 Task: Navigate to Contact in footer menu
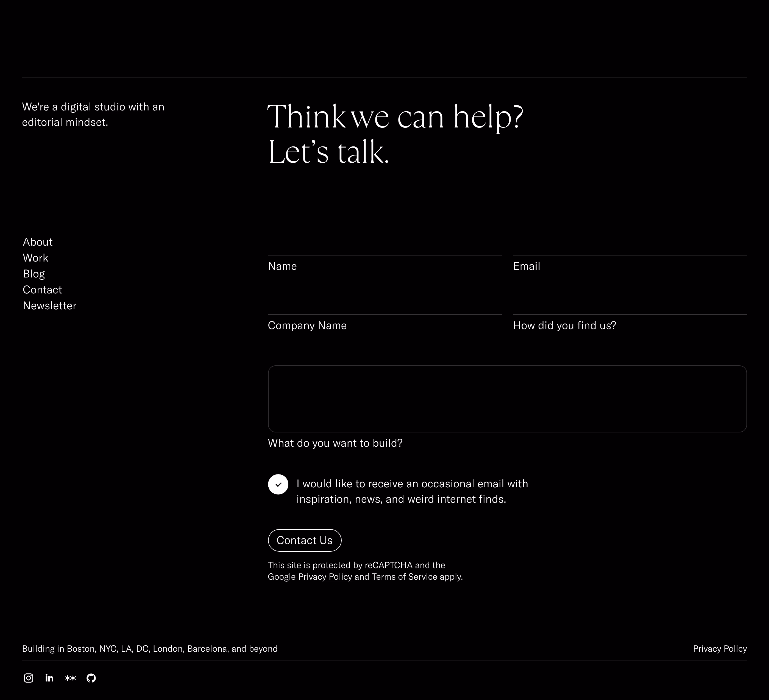42,290
